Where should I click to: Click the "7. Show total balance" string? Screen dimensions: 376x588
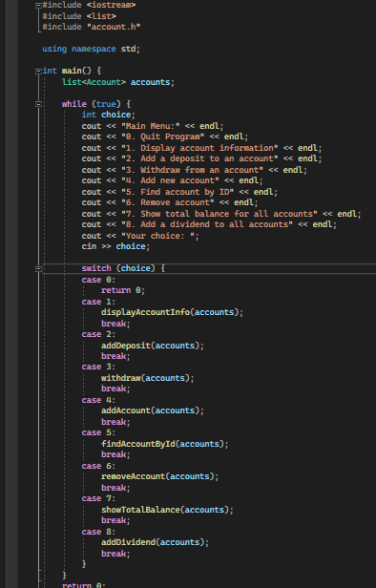(x=219, y=214)
